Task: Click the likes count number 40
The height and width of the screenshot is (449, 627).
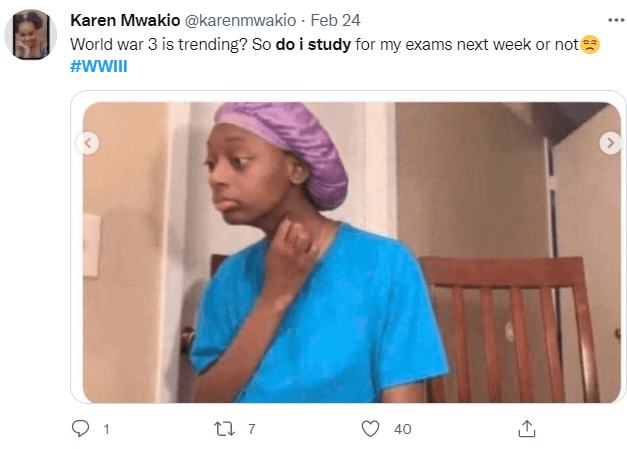Action: click(x=402, y=429)
